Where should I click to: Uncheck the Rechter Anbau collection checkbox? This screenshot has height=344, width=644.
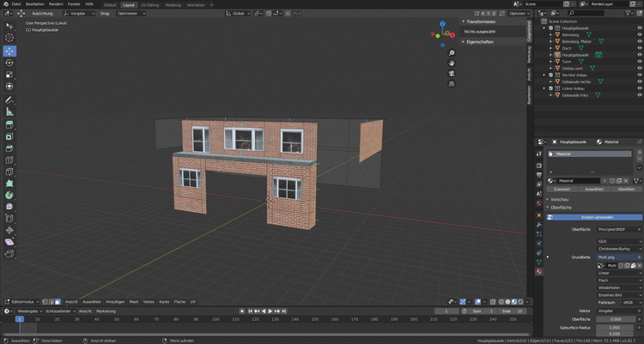point(551,75)
